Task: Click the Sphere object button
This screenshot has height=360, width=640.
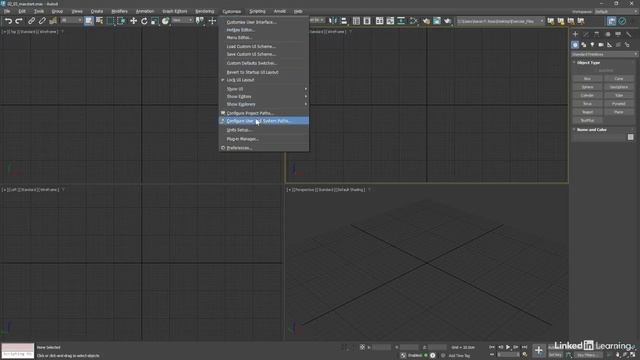Action: tap(587, 87)
